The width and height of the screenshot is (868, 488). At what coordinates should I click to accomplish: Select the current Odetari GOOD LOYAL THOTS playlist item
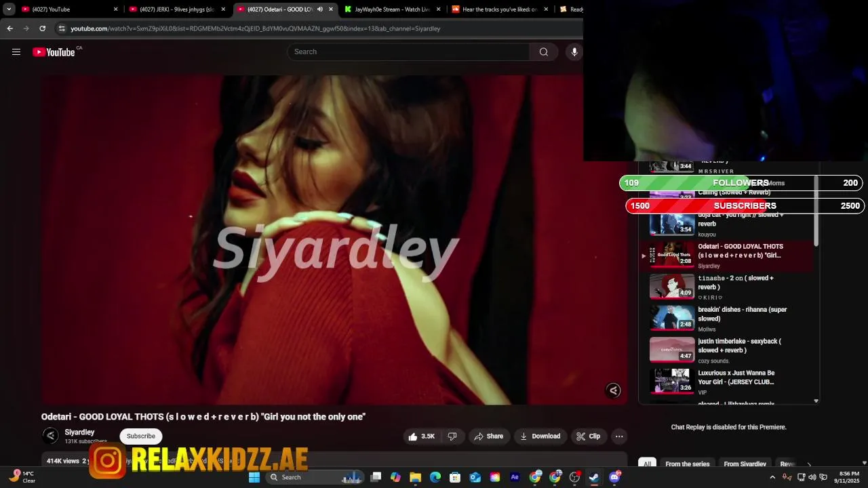pos(728,256)
